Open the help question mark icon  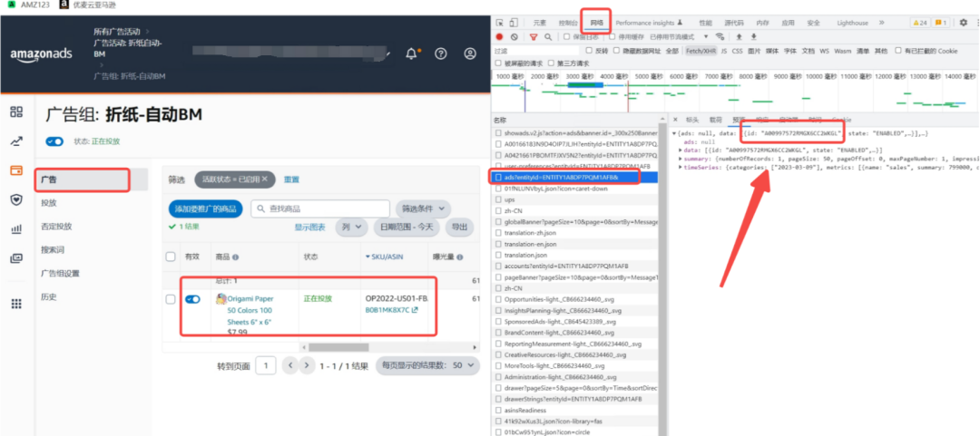(441, 53)
